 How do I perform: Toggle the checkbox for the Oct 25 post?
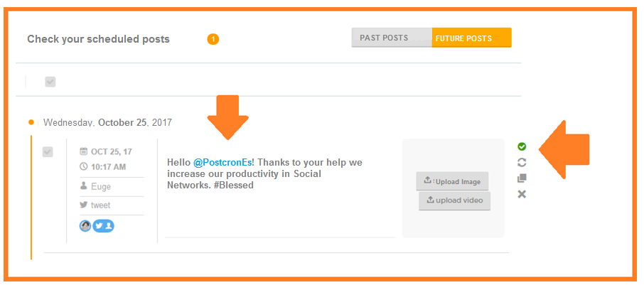click(x=48, y=151)
